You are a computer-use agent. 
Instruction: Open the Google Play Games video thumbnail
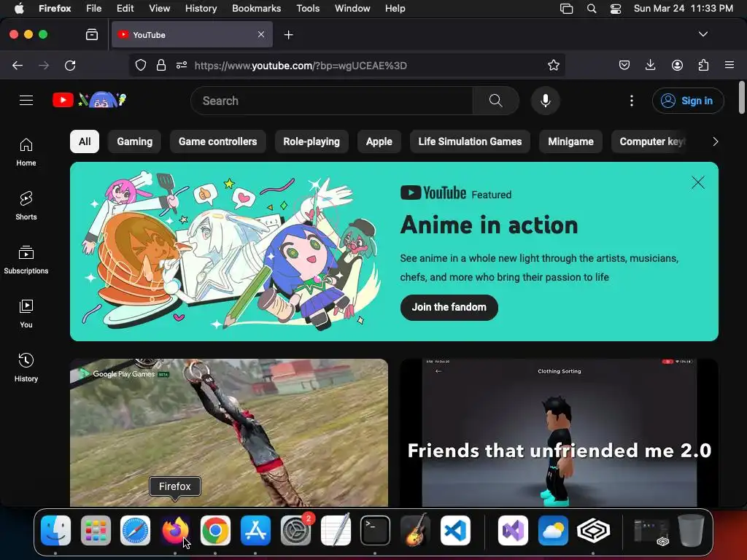coord(228,432)
